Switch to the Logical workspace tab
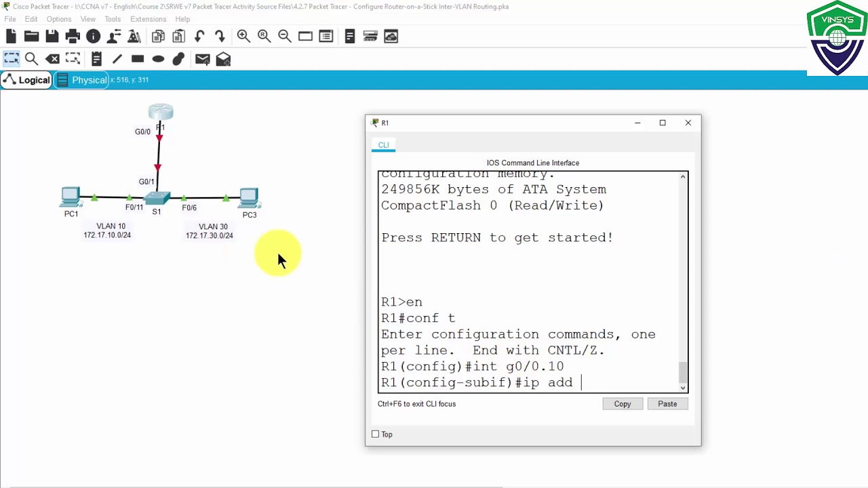Image resolution: width=868 pixels, height=488 pixels. (x=26, y=80)
